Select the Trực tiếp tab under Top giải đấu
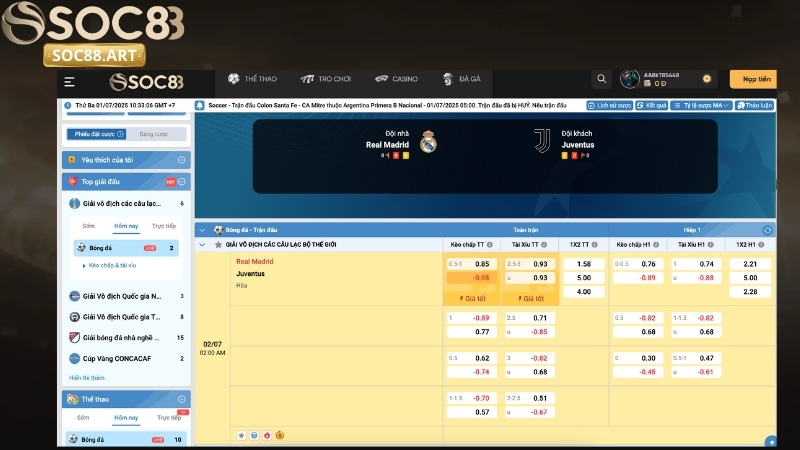800x450 pixels. (x=163, y=226)
